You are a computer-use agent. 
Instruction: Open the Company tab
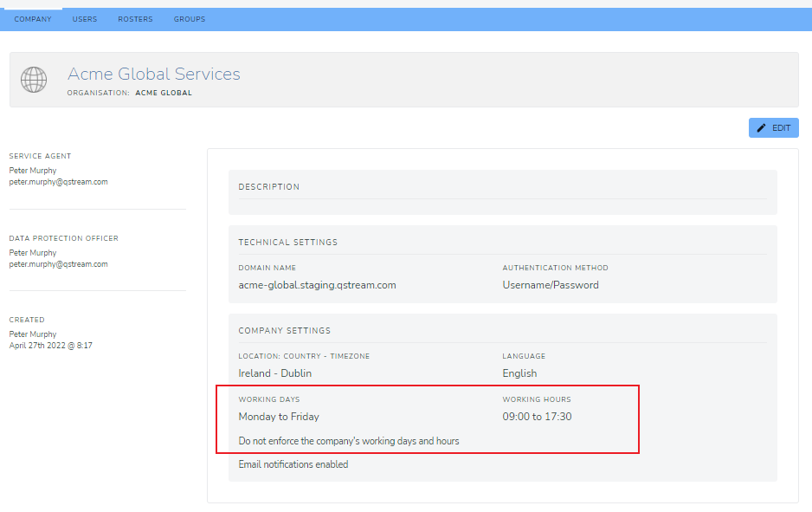[33, 19]
